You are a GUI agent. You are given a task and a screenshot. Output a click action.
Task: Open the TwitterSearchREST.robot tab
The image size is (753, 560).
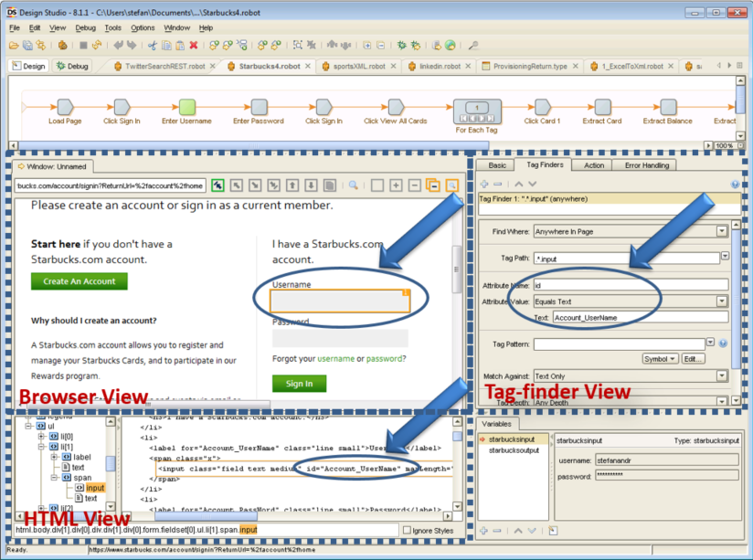coord(164,67)
